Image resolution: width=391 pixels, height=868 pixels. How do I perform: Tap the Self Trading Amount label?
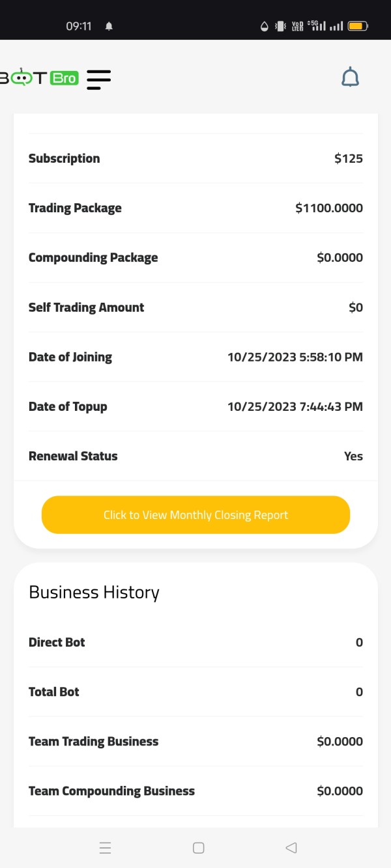pos(86,307)
